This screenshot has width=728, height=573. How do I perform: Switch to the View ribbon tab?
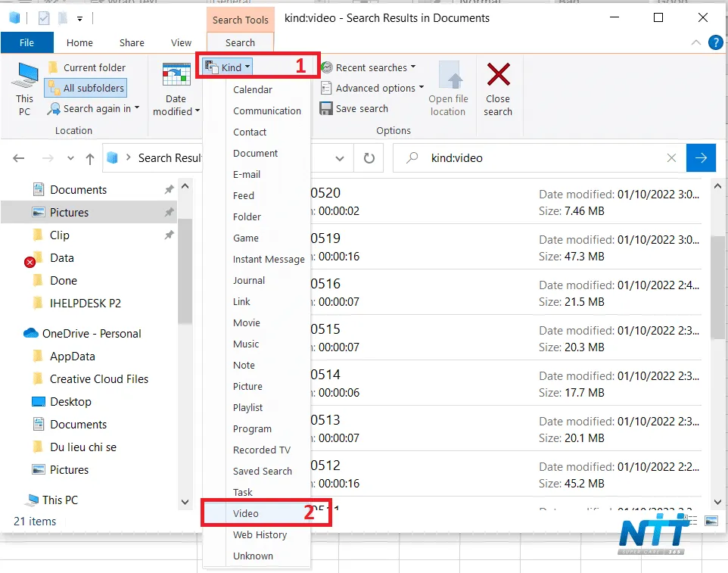pos(181,43)
